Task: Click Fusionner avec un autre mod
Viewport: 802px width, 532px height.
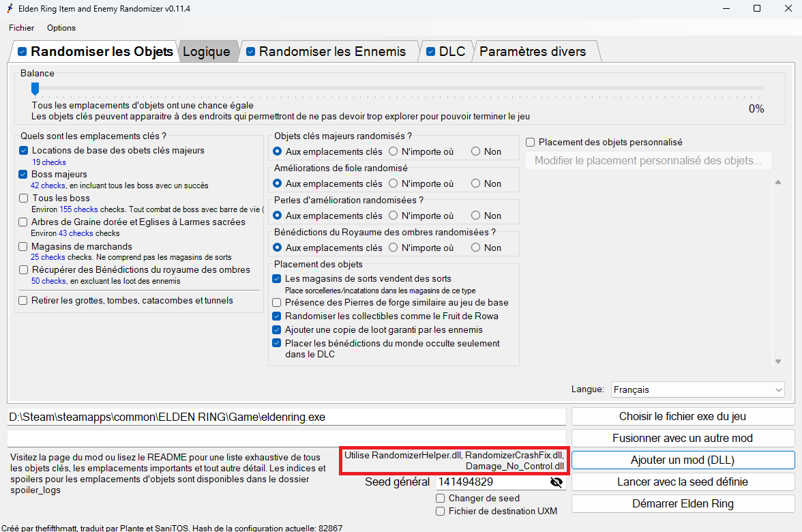Action: tap(683, 439)
